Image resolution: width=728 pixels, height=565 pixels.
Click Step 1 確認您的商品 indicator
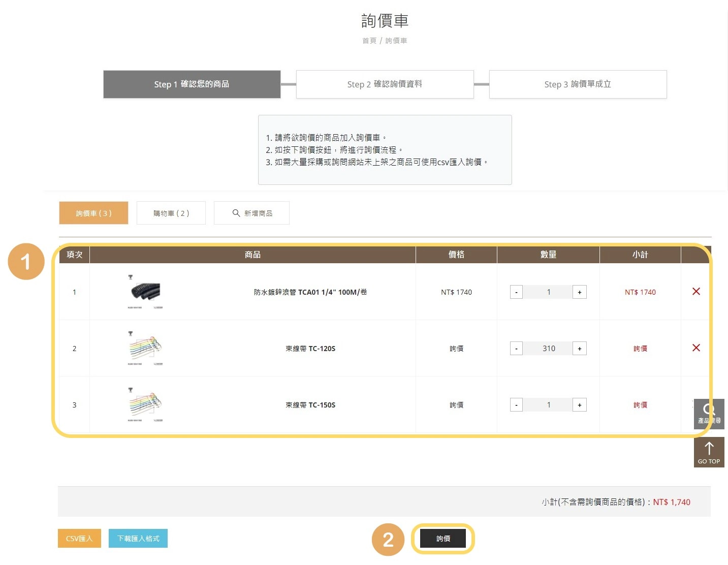coord(192,84)
